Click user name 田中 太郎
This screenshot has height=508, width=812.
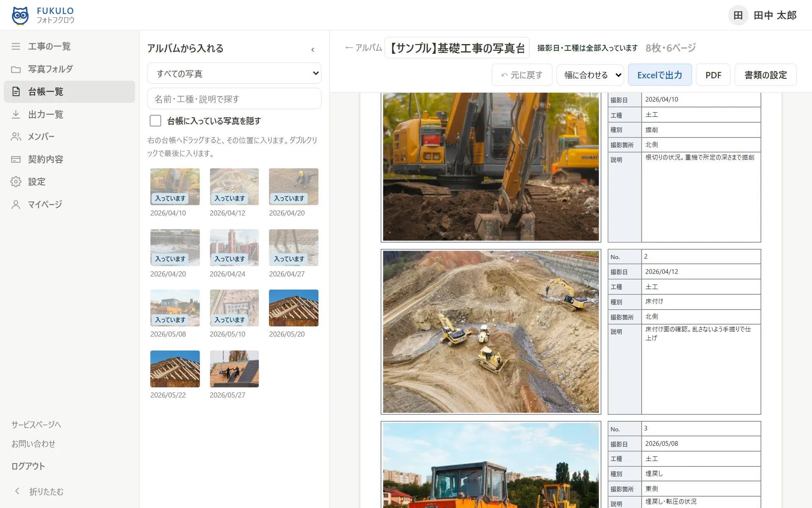tap(775, 15)
